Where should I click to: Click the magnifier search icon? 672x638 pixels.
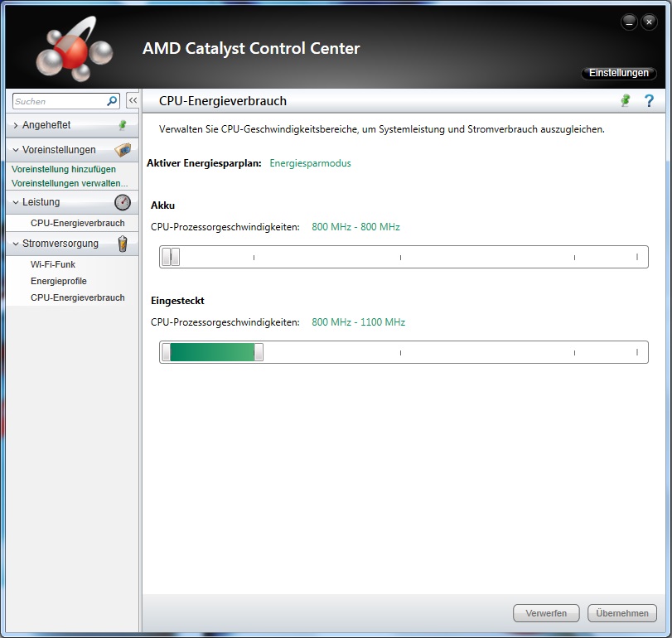pyautogui.click(x=111, y=101)
